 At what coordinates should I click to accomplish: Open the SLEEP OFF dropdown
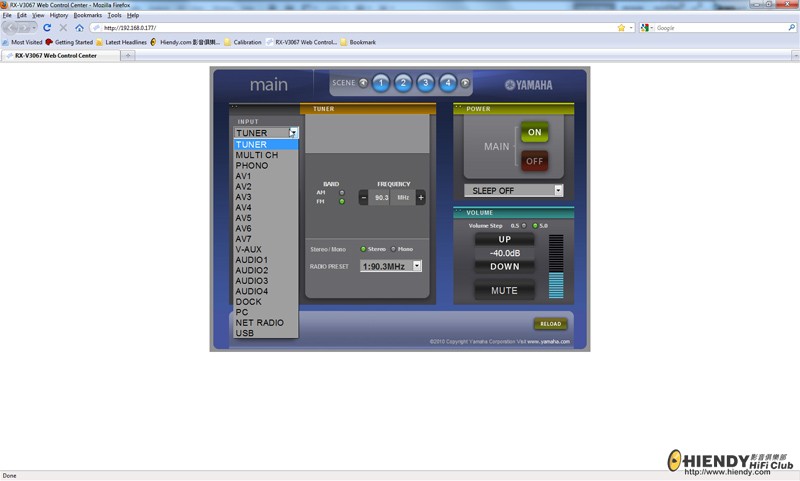514,190
